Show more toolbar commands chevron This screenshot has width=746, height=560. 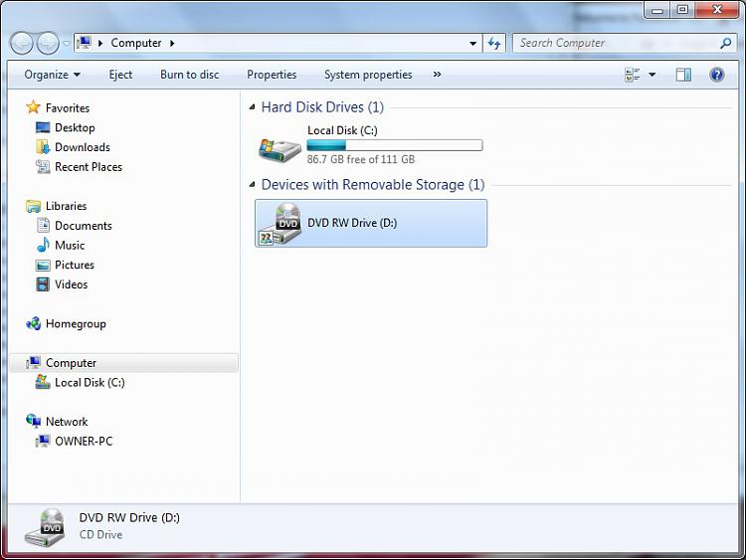point(437,75)
